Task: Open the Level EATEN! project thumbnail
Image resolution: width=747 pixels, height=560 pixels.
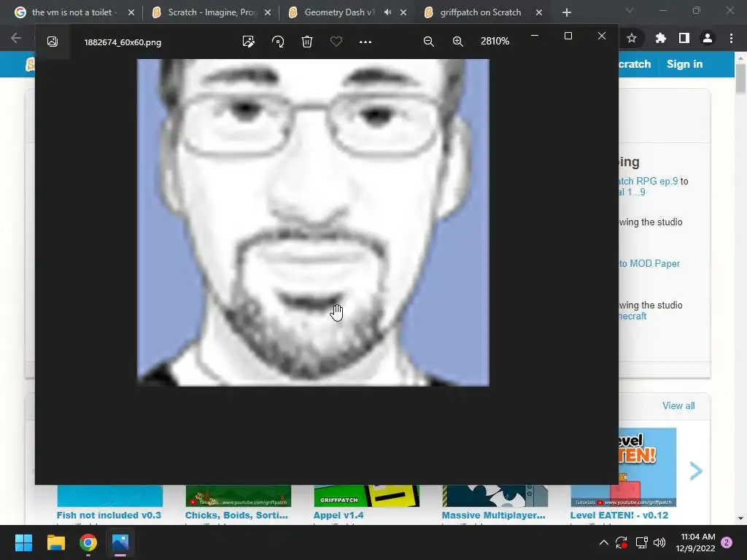Action: click(x=648, y=467)
